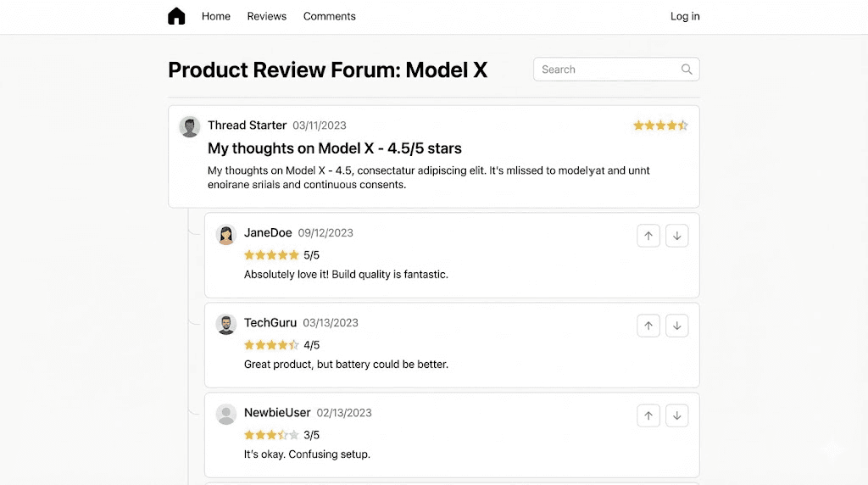Click JaneDoe's '5/5' rating text

coord(312,255)
